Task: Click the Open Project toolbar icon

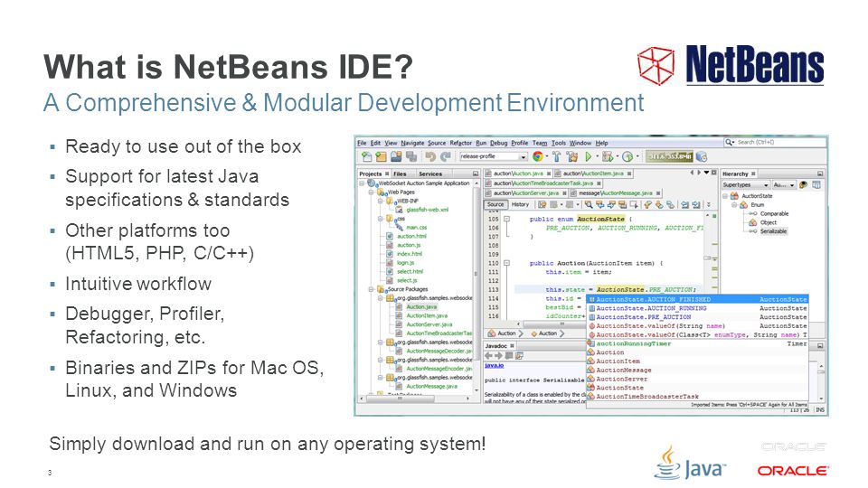Action: pos(396,156)
